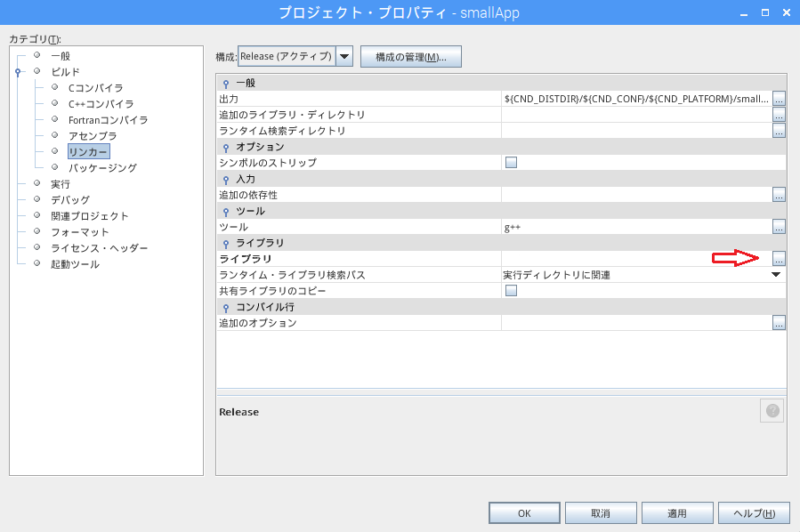This screenshot has height=532, width=800.
Task: Select パッケージング under ビルド
Action: (x=102, y=168)
